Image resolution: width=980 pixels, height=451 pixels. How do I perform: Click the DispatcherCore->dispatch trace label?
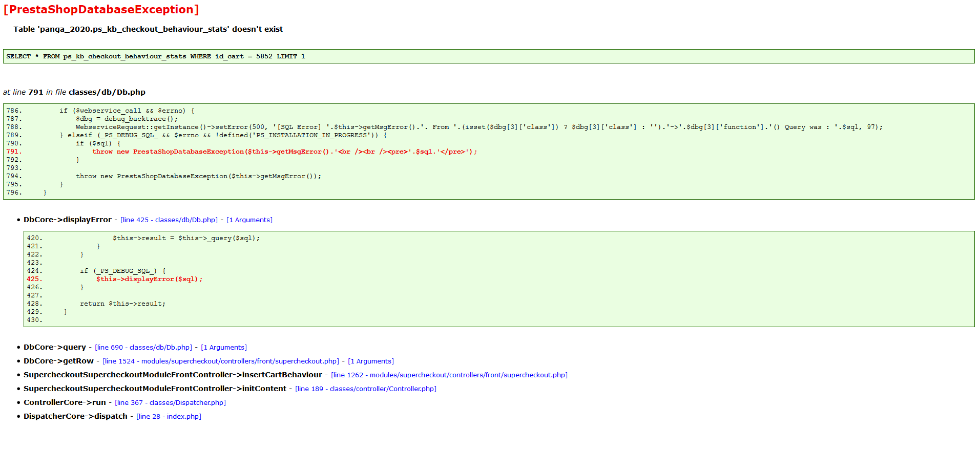[76, 416]
